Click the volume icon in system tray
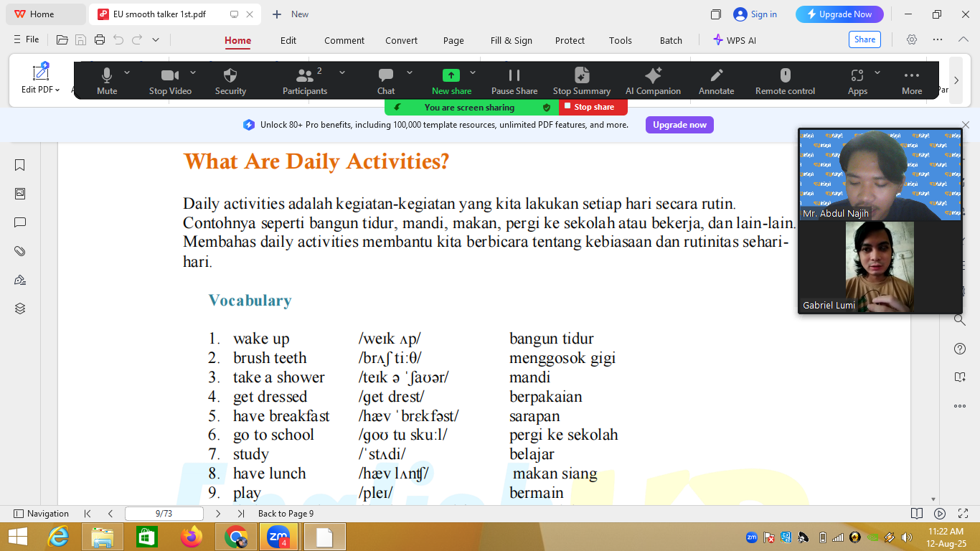The height and width of the screenshot is (551, 980). 907,537
